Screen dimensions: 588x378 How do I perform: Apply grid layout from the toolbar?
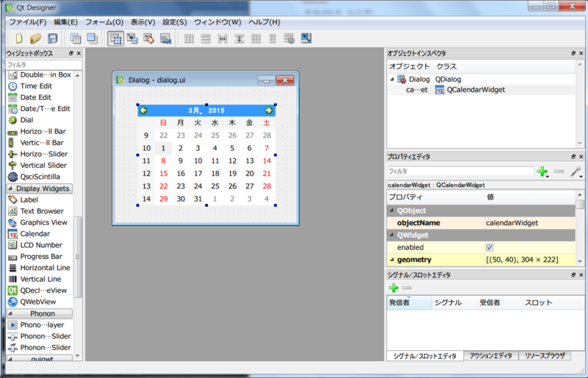coord(256,38)
